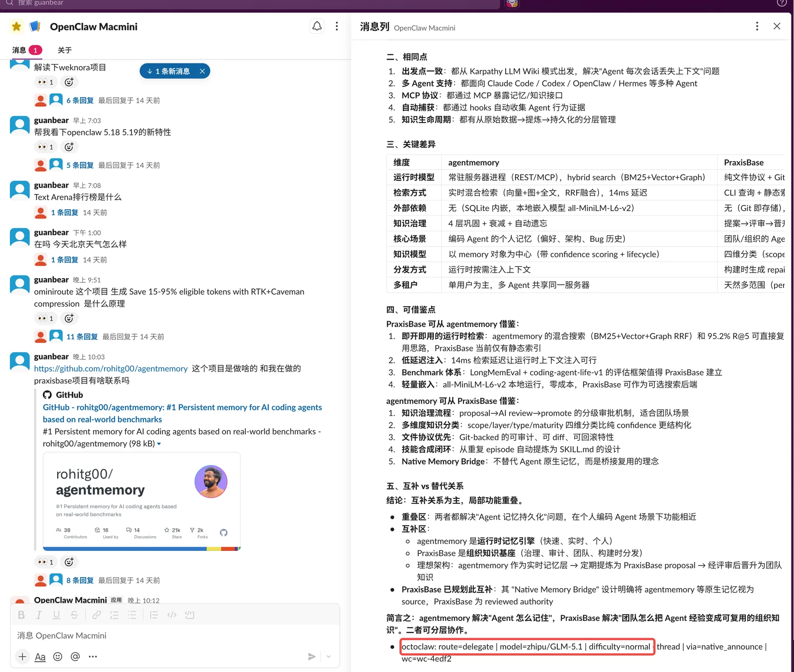Insert bulleted list in composer
This screenshot has width=794, height=672.
click(x=132, y=615)
